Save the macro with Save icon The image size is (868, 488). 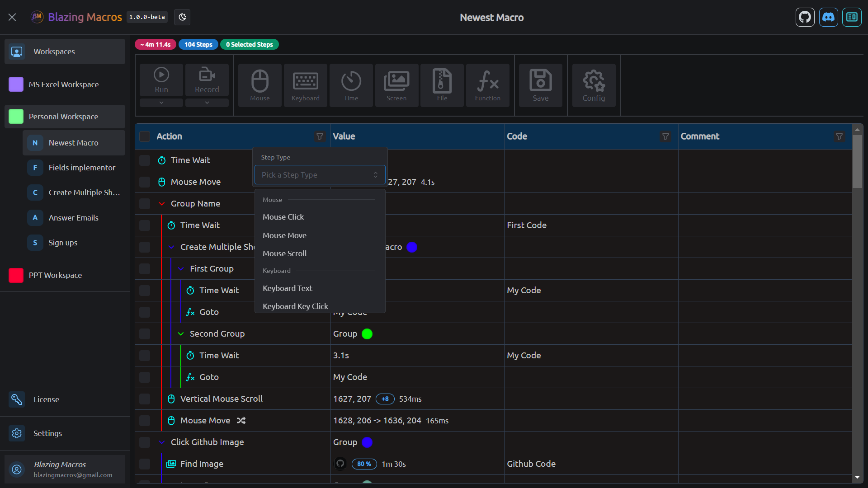coord(541,85)
